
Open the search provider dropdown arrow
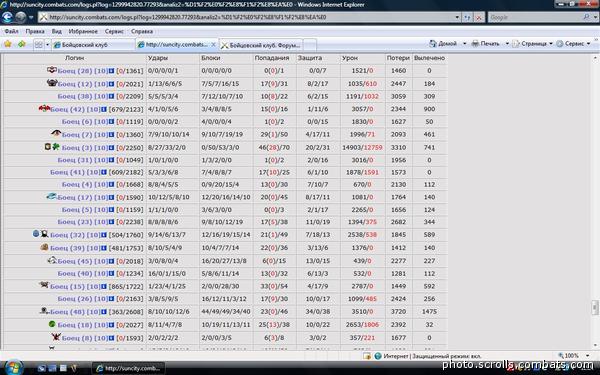595,17
